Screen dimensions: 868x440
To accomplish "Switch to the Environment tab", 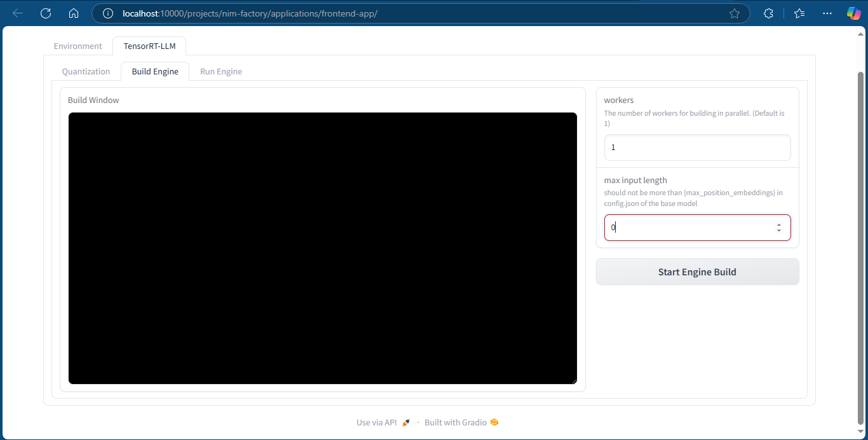I will [78, 46].
